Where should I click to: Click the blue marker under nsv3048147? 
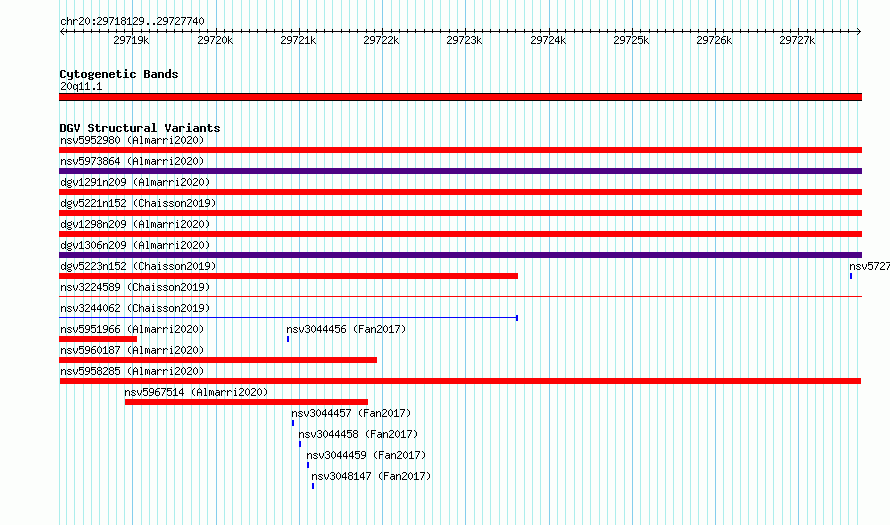(x=313, y=486)
